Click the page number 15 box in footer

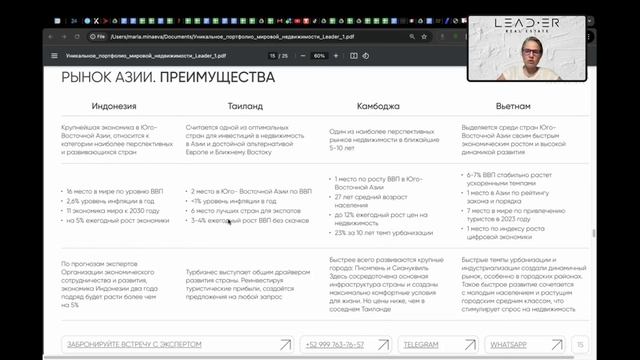[x=580, y=345]
